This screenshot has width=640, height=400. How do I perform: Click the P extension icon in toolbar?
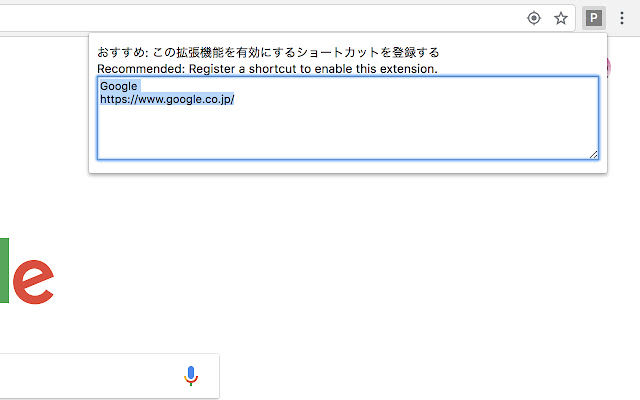tap(594, 17)
